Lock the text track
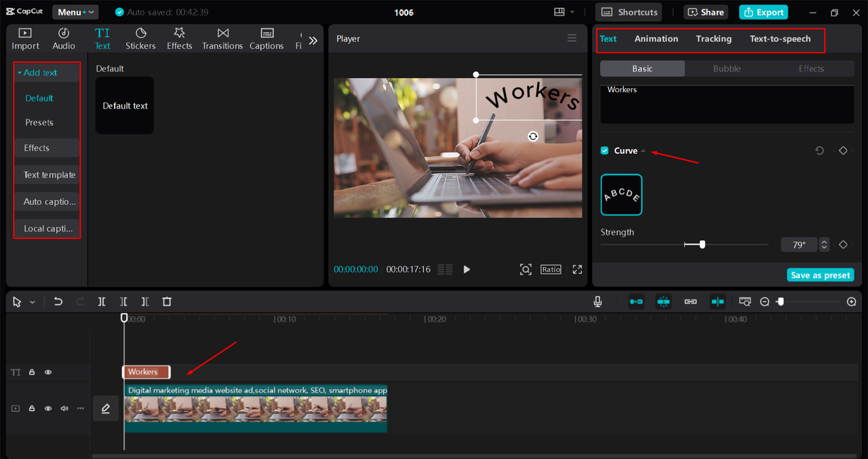 [32, 372]
